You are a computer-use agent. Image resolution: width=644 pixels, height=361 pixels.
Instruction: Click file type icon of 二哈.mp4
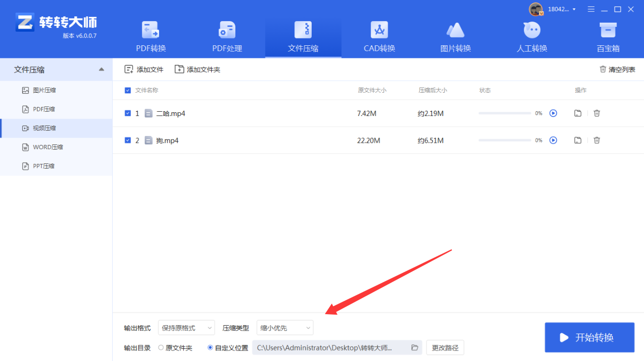pyautogui.click(x=148, y=113)
